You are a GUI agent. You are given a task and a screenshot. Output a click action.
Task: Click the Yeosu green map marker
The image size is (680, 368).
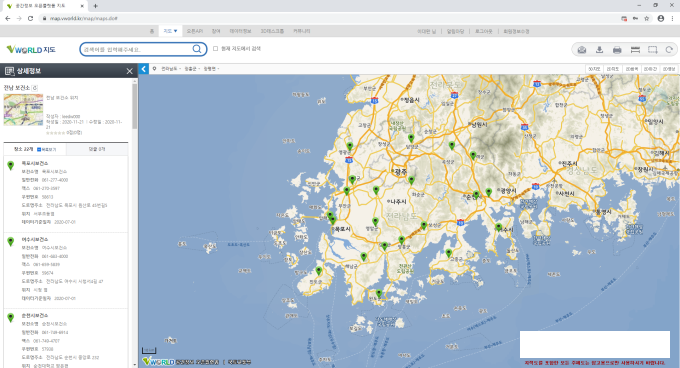pyautogui.click(x=499, y=227)
